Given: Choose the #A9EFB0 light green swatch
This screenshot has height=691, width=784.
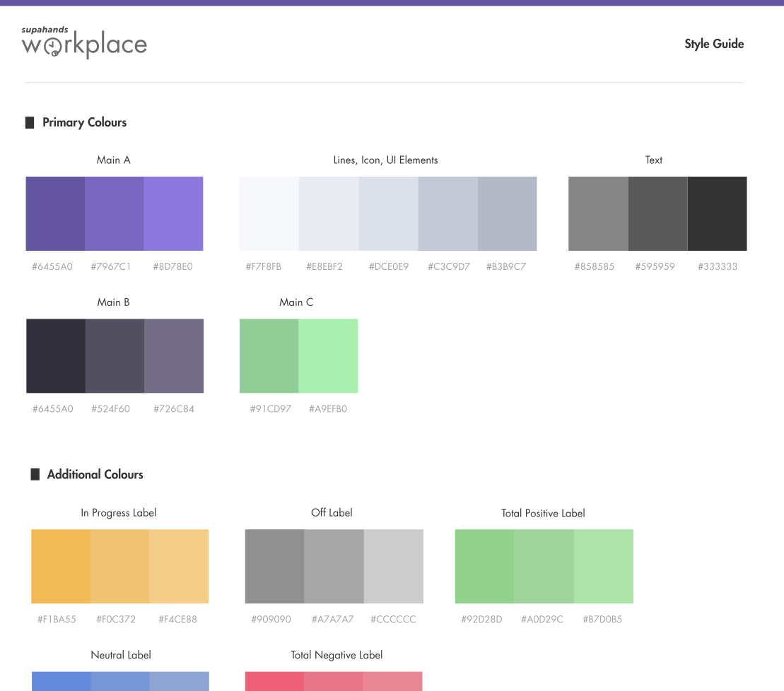Looking at the screenshot, I should tap(329, 355).
